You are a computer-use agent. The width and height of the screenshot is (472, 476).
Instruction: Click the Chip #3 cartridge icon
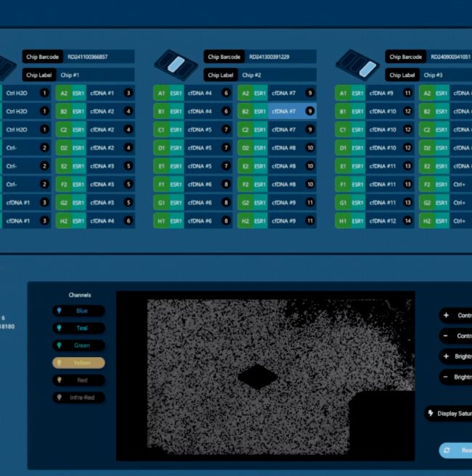click(357, 65)
